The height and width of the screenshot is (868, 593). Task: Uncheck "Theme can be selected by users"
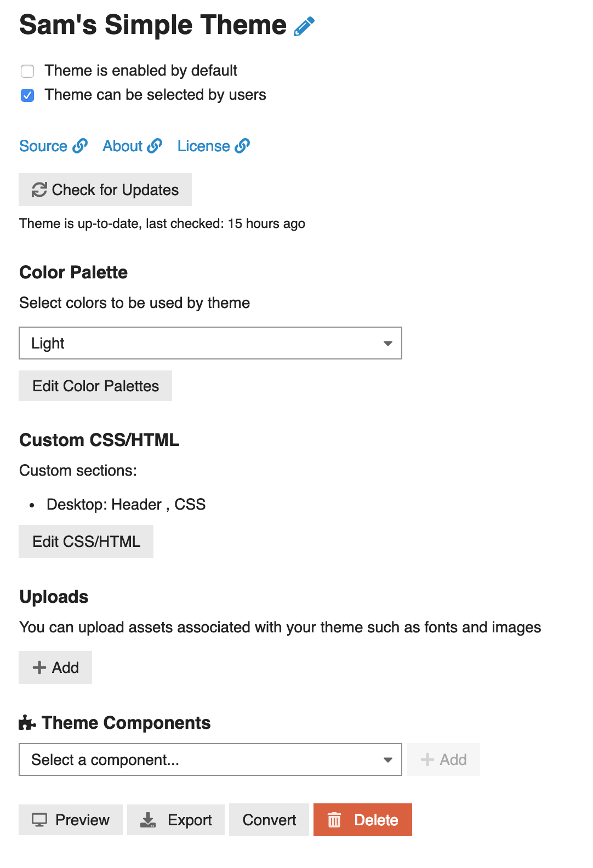[27, 95]
